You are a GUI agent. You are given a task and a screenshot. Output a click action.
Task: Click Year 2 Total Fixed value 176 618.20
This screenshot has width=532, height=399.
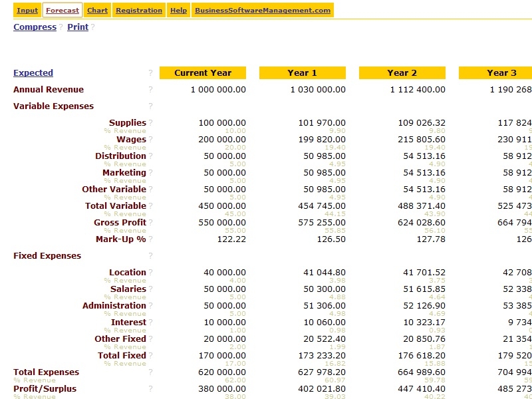click(422, 356)
